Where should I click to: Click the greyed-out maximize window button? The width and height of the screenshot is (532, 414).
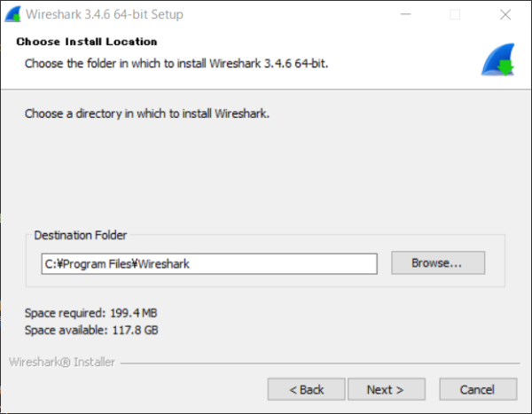(x=455, y=14)
